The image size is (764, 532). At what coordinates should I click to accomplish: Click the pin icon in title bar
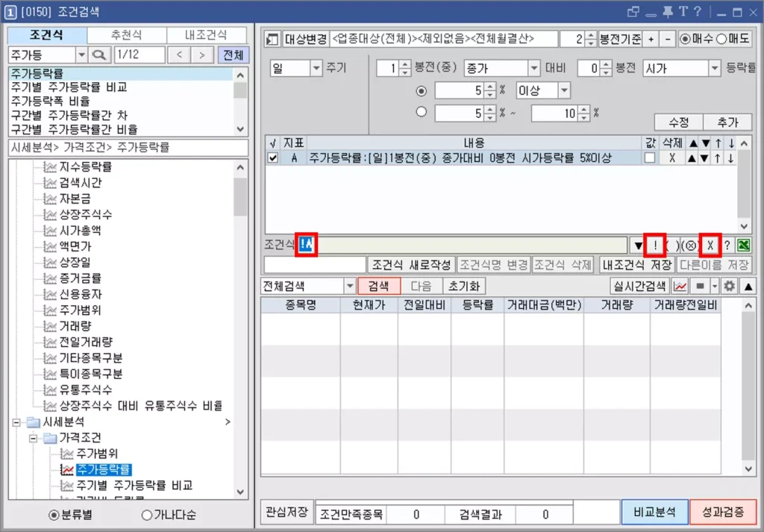(668, 12)
